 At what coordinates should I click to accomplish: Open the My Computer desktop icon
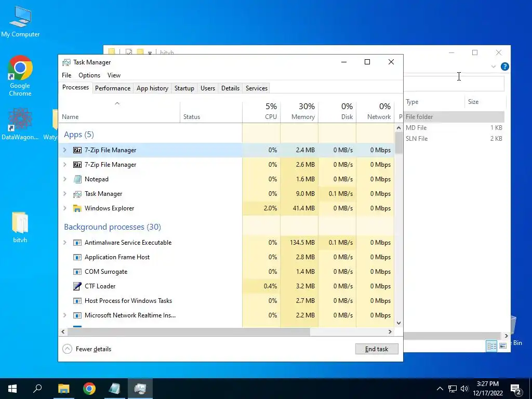20,22
